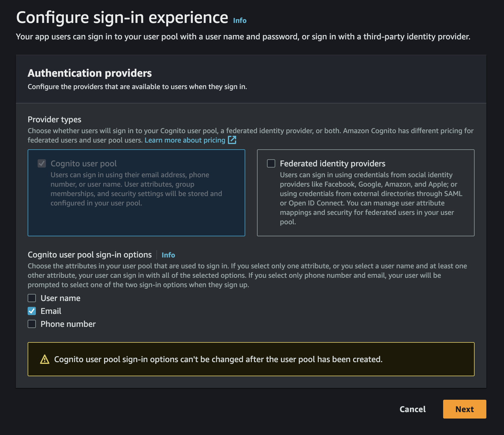
Task: Click the Info link beside the page title
Action: [239, 21]
